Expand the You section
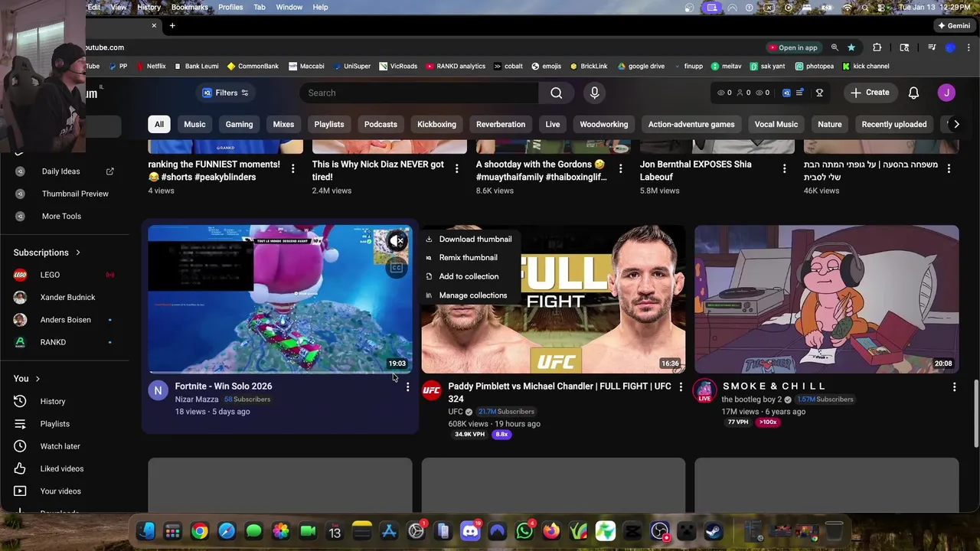Screen dimensions: 980x551 tap(27, 378)
